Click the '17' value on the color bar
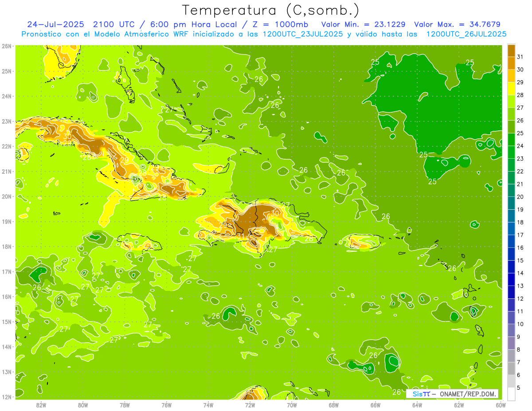 point(520,235)
